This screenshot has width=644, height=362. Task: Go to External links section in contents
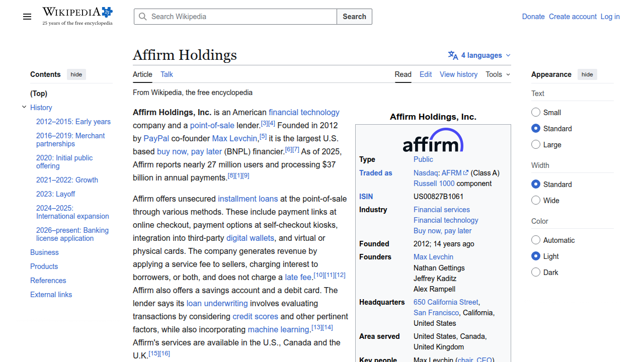(51, 295)
